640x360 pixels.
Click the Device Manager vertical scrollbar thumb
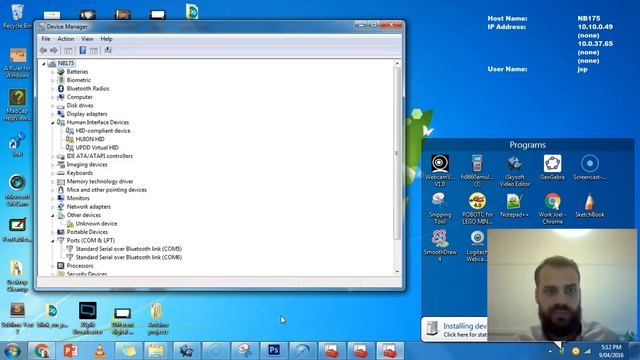[397, 153]
